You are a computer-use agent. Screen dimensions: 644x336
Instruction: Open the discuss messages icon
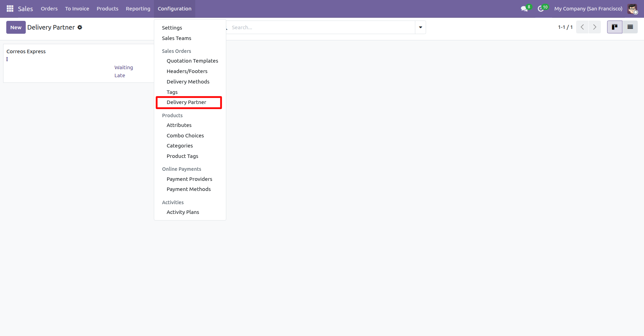524,9
